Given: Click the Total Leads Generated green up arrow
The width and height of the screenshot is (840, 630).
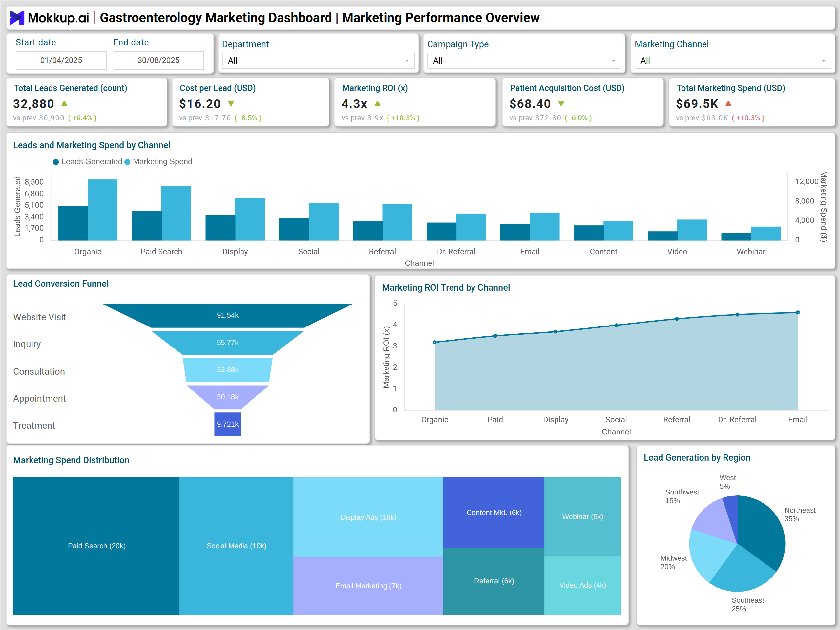Looking at the screenshot, I should coord(64,103).
